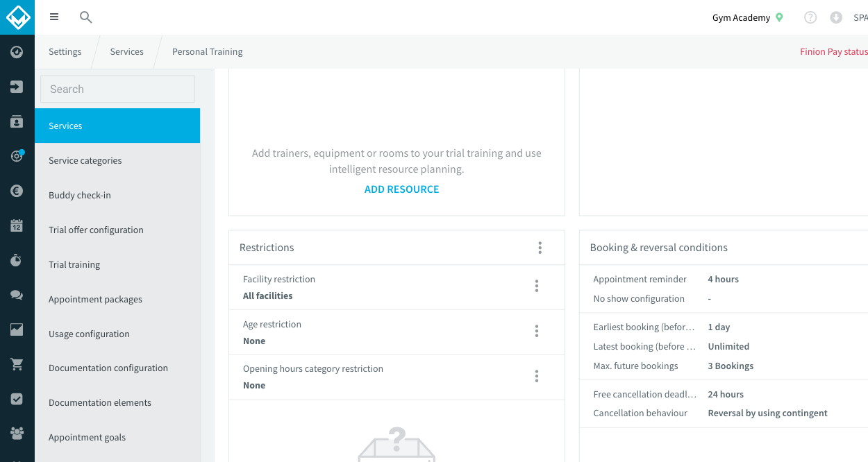
Task: Open the people group icon in the sidebar
Action: tap(17, 434)
